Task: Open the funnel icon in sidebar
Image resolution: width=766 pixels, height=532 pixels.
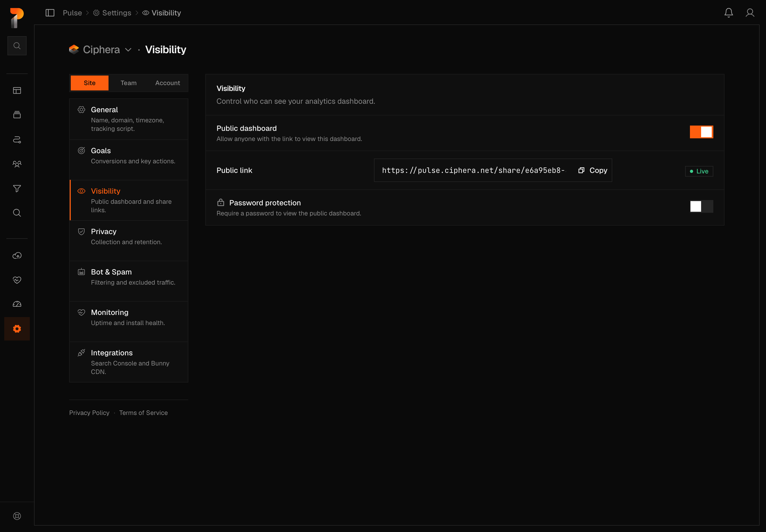Action: pyautogui.click(x=17, y=188)
